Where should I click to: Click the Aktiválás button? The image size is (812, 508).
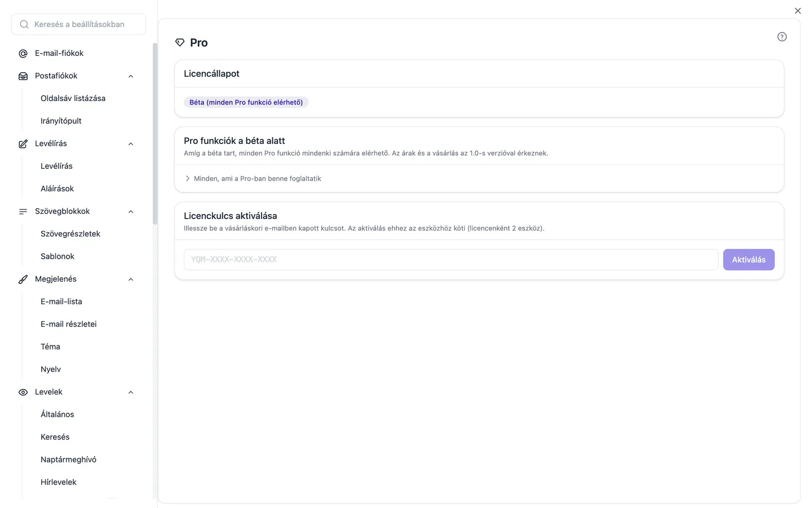pyautogui.click(x=749, y=260)
